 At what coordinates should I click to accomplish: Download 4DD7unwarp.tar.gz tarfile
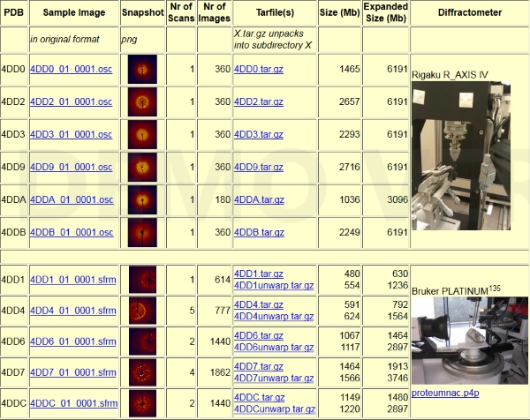click(274, 379)
